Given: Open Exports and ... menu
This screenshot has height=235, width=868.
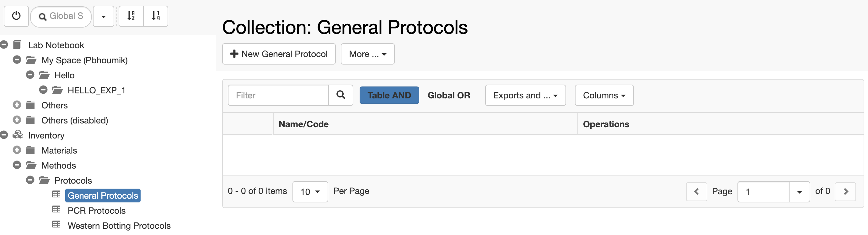Looking at the screenshot, I should 525,95.
